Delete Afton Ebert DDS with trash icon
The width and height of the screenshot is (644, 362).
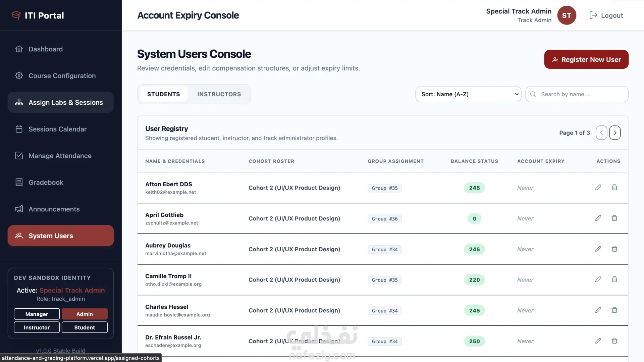point(614,188)
